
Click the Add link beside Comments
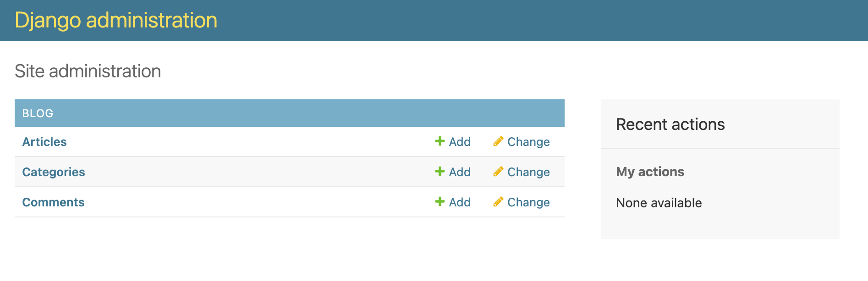click(x=459, y=202)
